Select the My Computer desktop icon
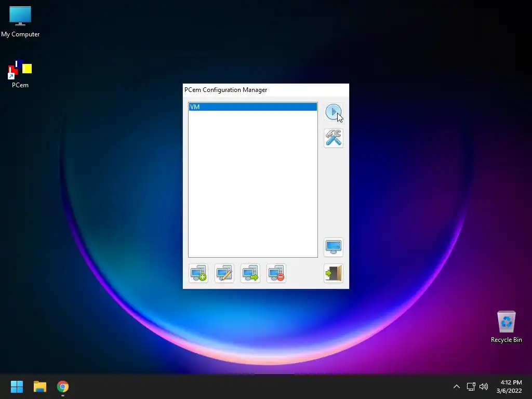532x399 pixels. coord(20,22)
